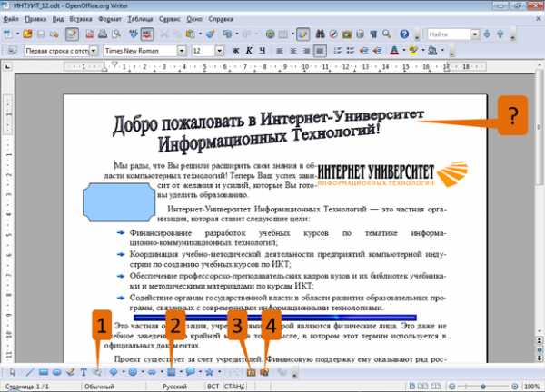Open the Fontwork Gallery
Image resolution: width=545 pixels, height=392 pixels.
pos(251,372)
